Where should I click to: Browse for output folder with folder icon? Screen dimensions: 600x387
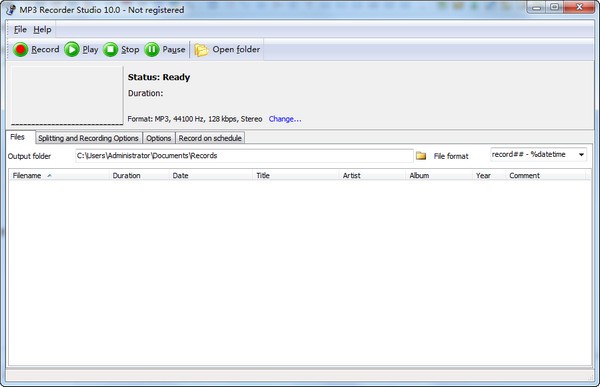tap(421, 156)
